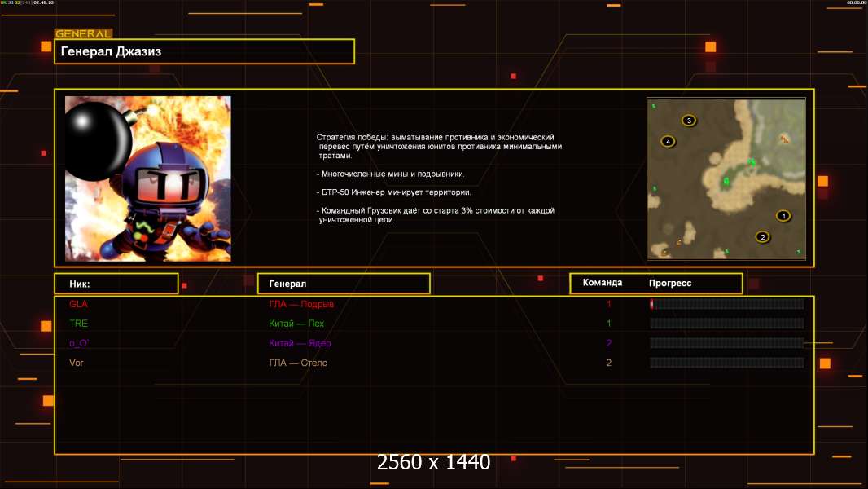This screenshot has height=489, width=868.
Task: Click ГЛА — Подрыв general entry
Action: pos(301,304)
